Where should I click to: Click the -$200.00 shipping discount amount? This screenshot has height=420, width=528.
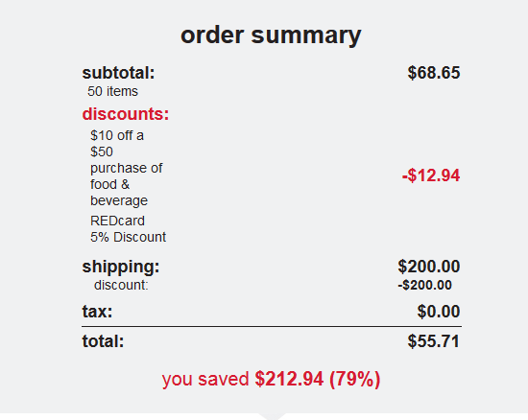click(x=424, y=285)
